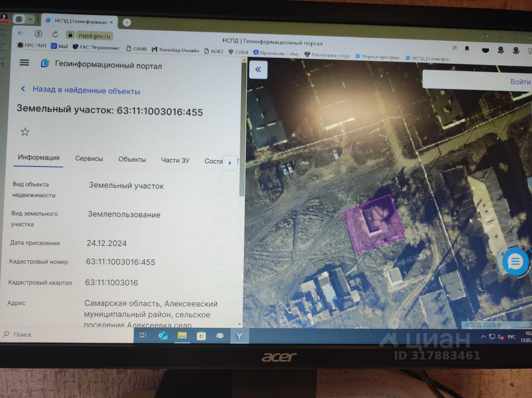Viewport: 532px width, 398px height.
Task: Click the Кадастровый квартал value 63:11:1003016
Action: point(111,282)
